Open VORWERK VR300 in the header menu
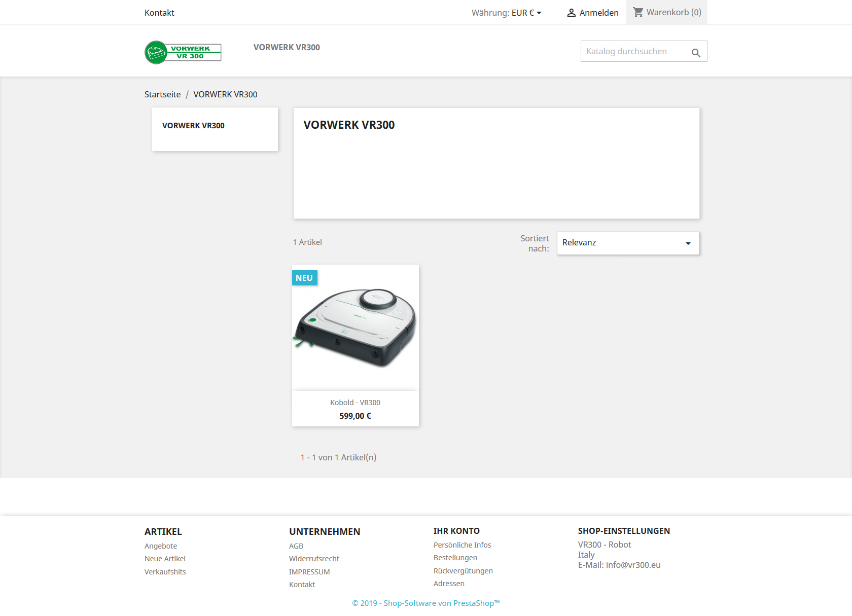The height and width of the screenshot is (616, 852). coord(287,47)
